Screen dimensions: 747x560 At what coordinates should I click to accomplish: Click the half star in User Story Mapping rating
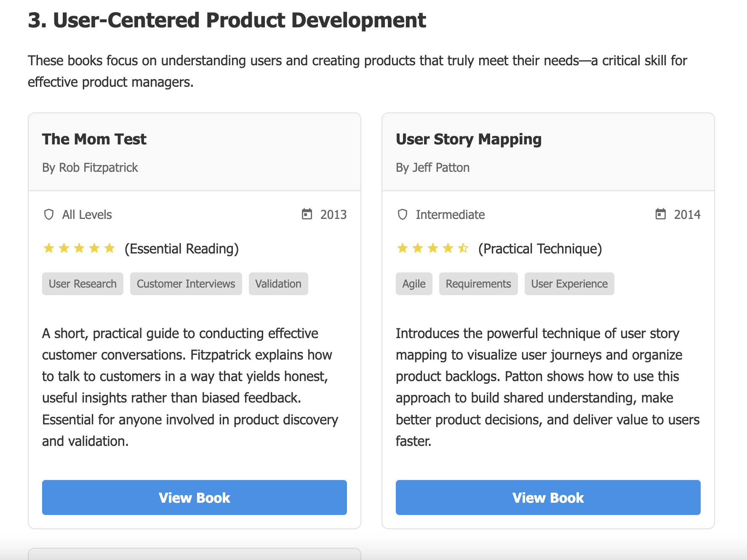pos(463,248)
